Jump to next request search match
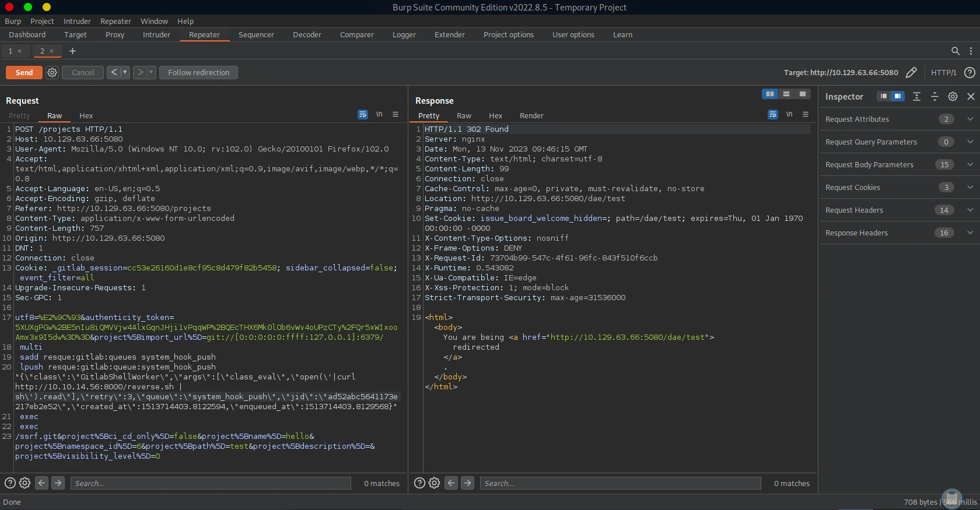The height and width of the screenshot is (510, 980). point(58,483)
